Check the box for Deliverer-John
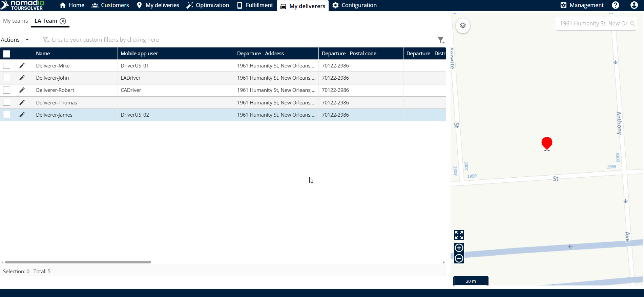644x297 pixels. click(x=7, y=78)
